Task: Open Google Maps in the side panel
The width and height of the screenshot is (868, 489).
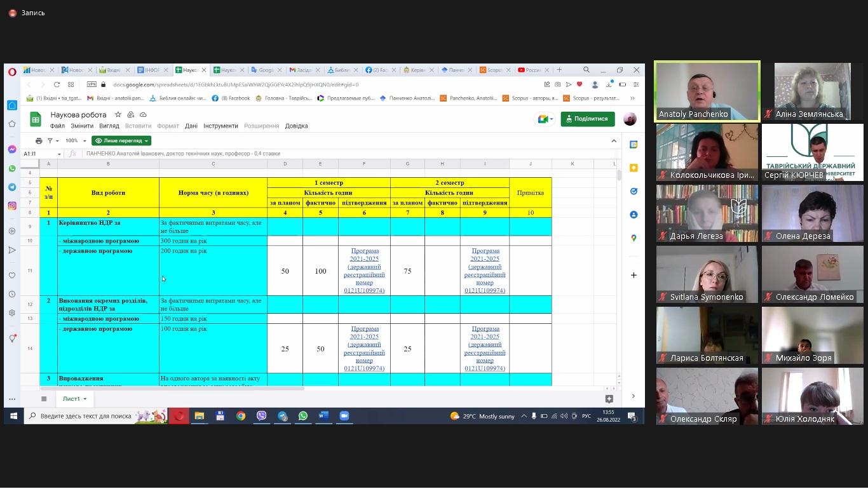Action: [x=634, y=238]
